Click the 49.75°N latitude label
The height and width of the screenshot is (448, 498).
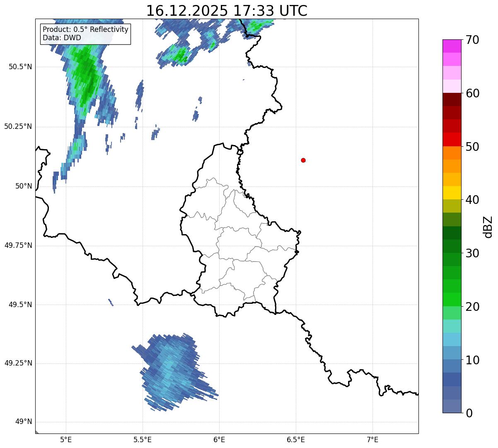tap(18, 245)
